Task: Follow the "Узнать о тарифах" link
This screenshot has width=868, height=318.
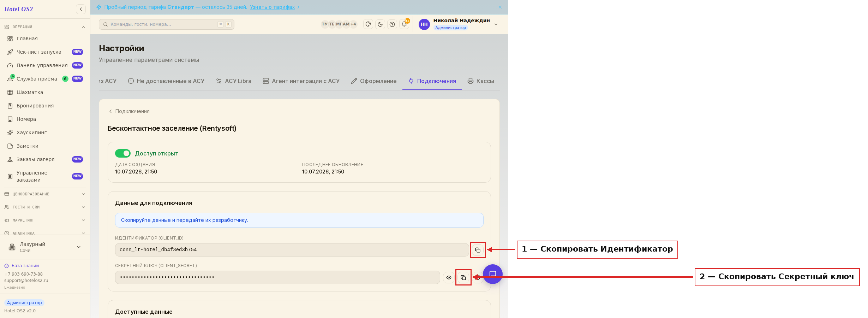Action: tap(272, 7)
